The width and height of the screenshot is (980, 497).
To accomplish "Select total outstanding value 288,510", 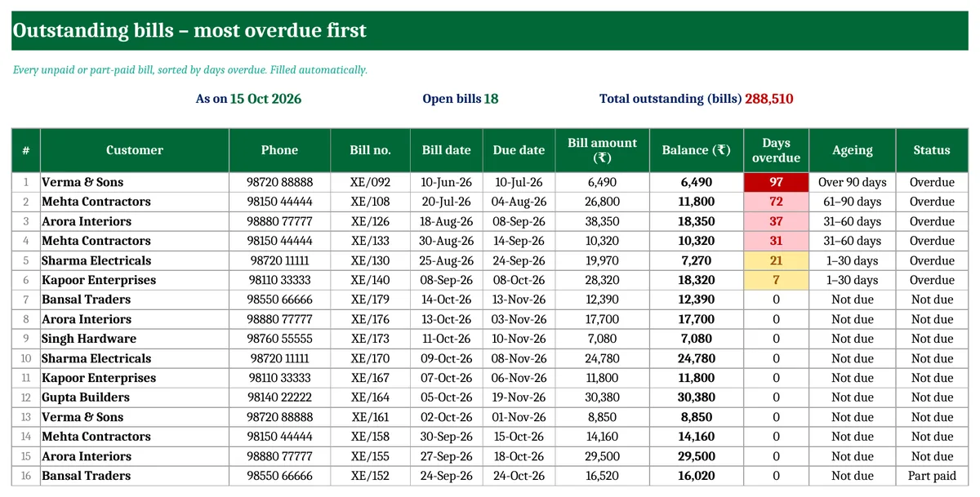I will pos(769,99).
